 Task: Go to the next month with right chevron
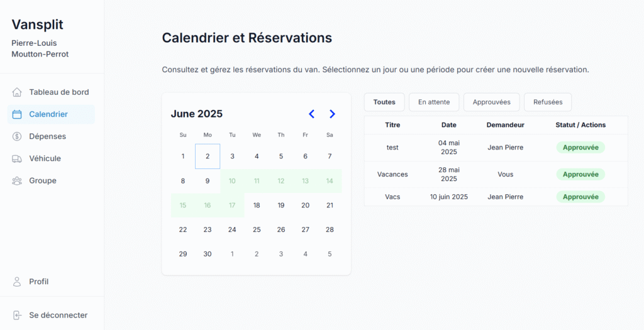[x=332, y=114]
